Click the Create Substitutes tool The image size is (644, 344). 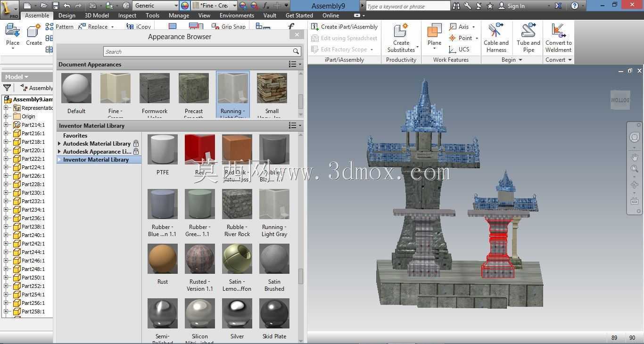pos(401,38)
